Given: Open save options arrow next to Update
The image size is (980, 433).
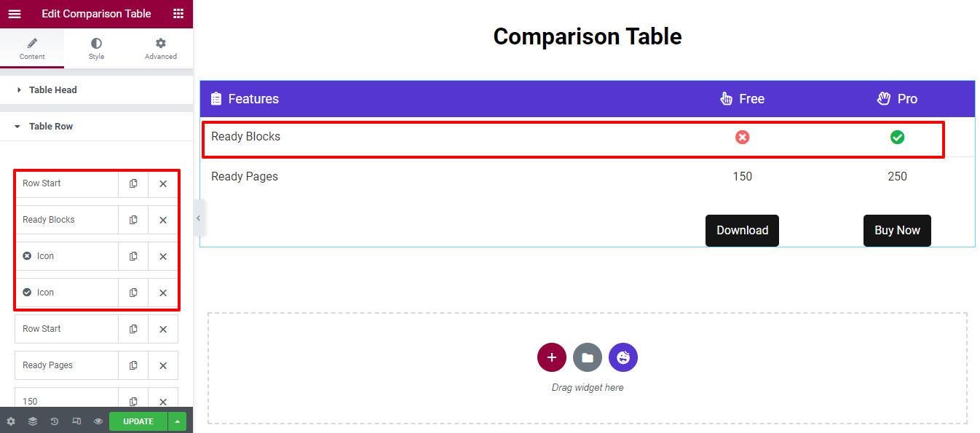Looking at the screenshot, I should (x=177, y=421).
